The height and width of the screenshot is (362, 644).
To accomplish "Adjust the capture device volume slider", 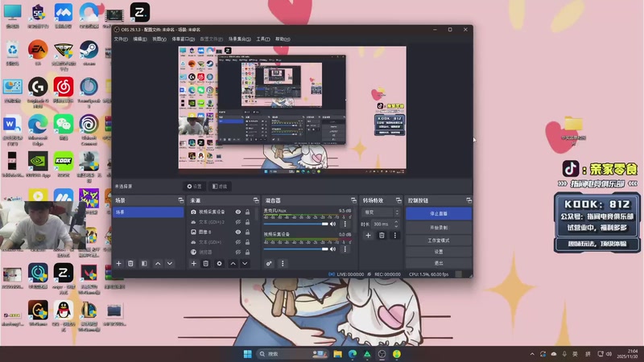I will (295, 249).
